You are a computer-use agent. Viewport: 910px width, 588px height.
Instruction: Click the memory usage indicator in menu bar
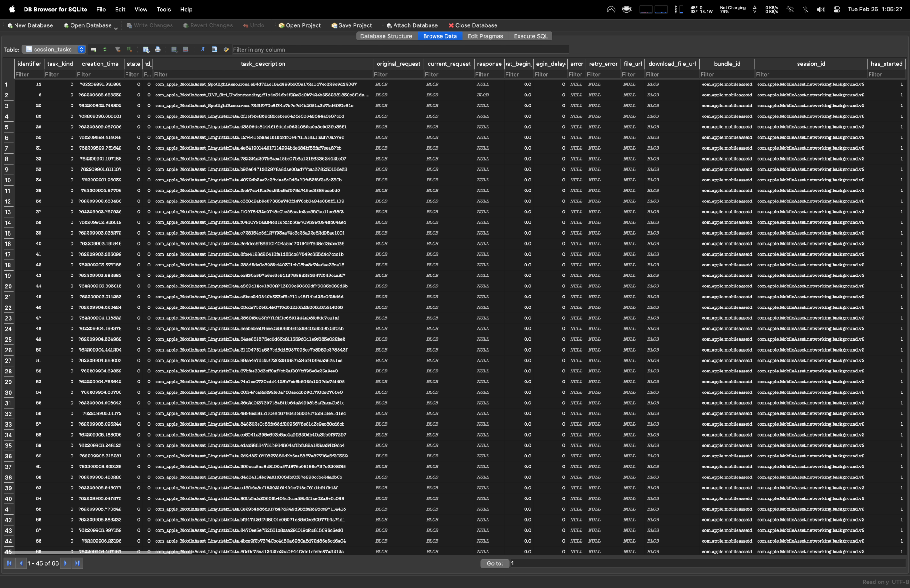click(679, 9)
